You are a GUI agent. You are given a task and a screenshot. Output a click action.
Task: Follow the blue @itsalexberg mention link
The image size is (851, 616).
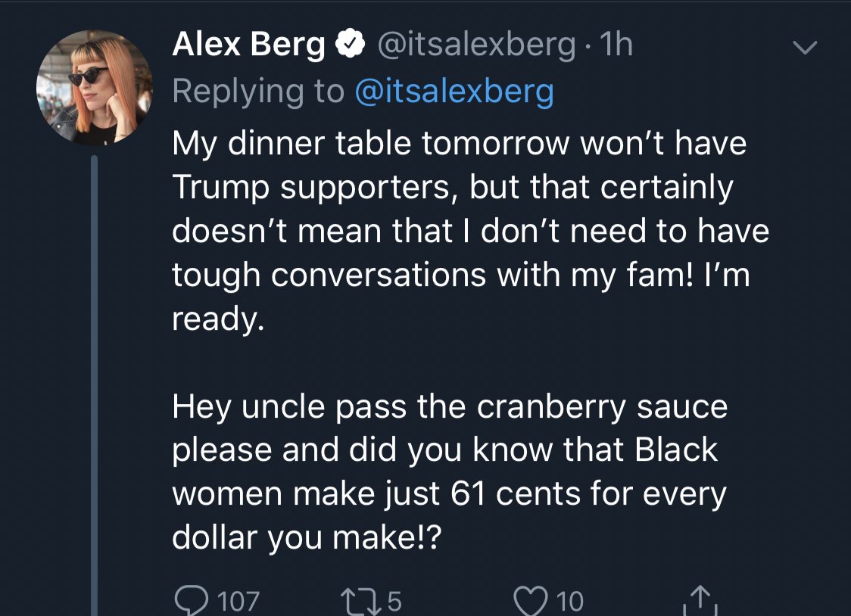coord(454,91)
